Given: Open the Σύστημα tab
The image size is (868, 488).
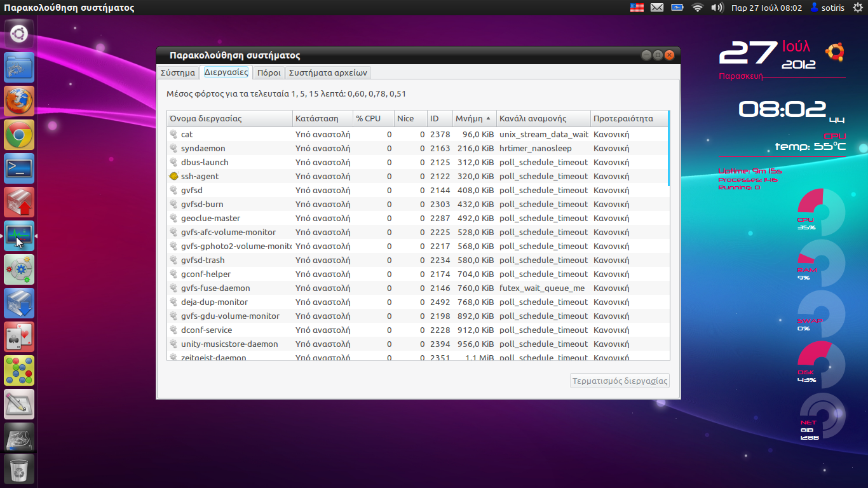Looking at the screenshot, I should point(178,72).
